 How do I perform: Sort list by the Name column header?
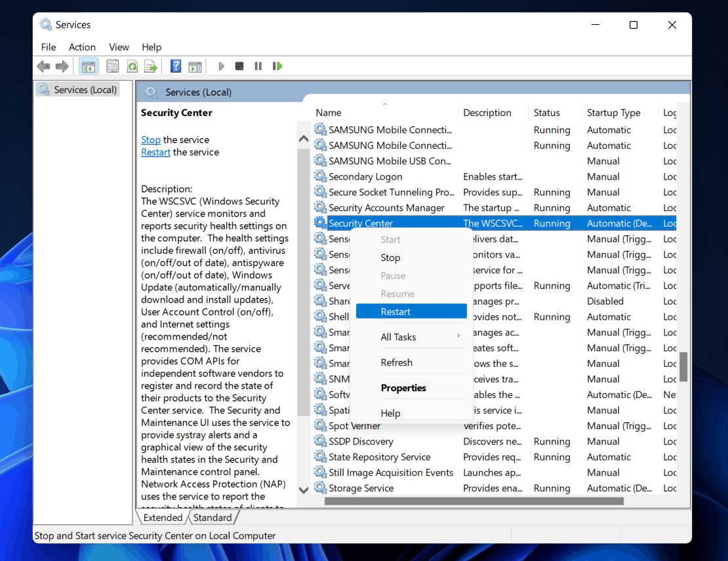(329, 113)
